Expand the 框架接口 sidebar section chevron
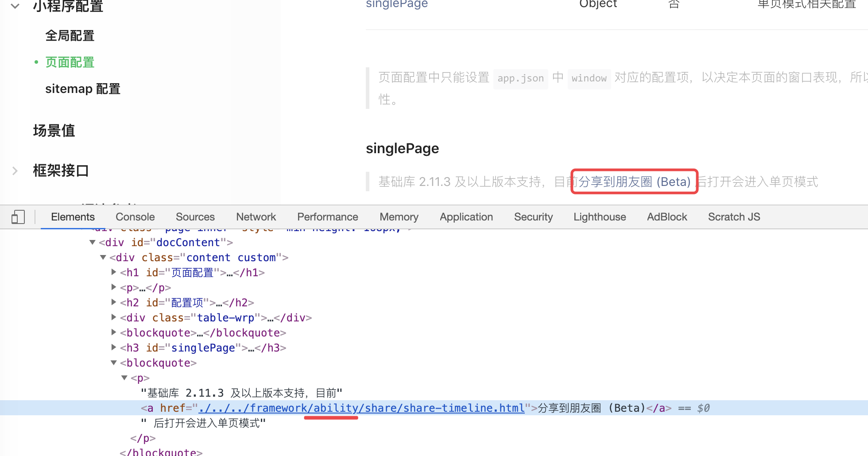 pos(15,171)
